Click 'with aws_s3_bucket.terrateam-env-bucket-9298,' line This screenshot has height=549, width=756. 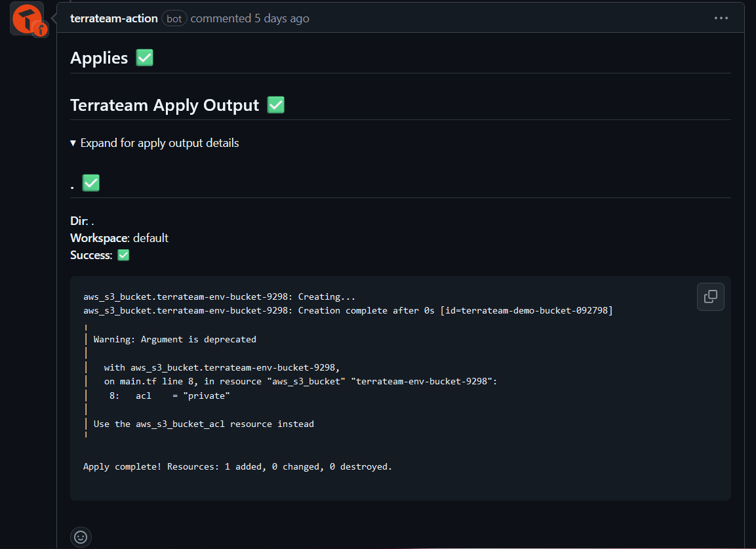pyautogui.click(x=222, y=367)
